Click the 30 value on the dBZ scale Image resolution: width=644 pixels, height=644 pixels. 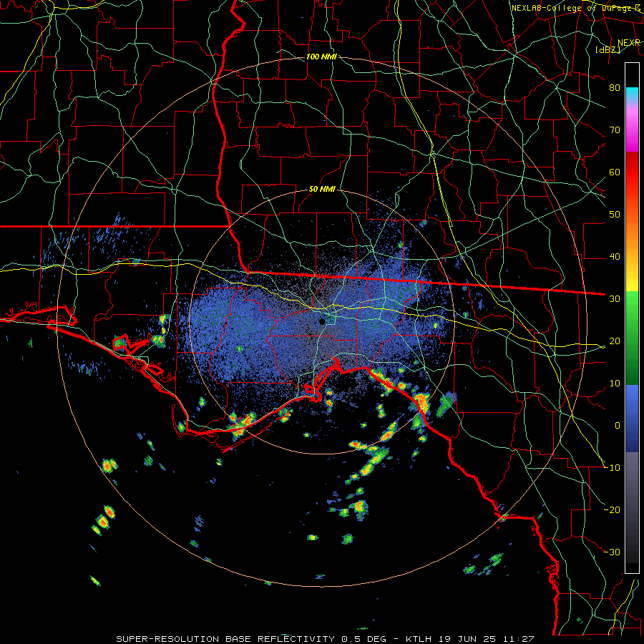615,299
